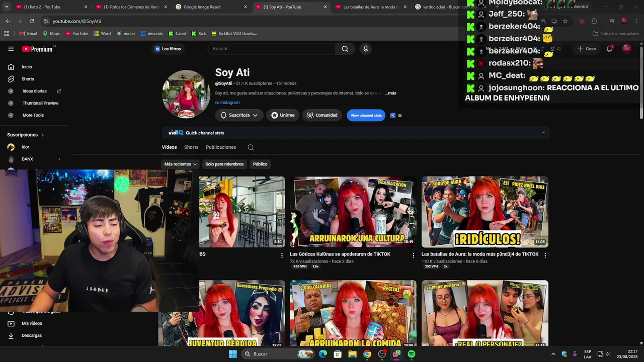Open account avatar menu in YouTube header
The image size is (644, 362).
pos(626,49)
